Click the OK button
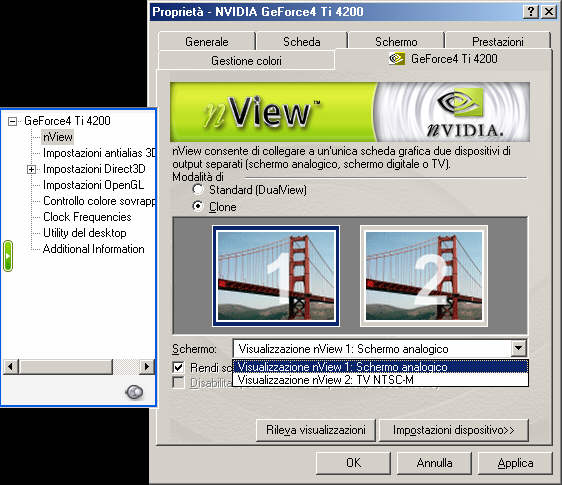 353,463
